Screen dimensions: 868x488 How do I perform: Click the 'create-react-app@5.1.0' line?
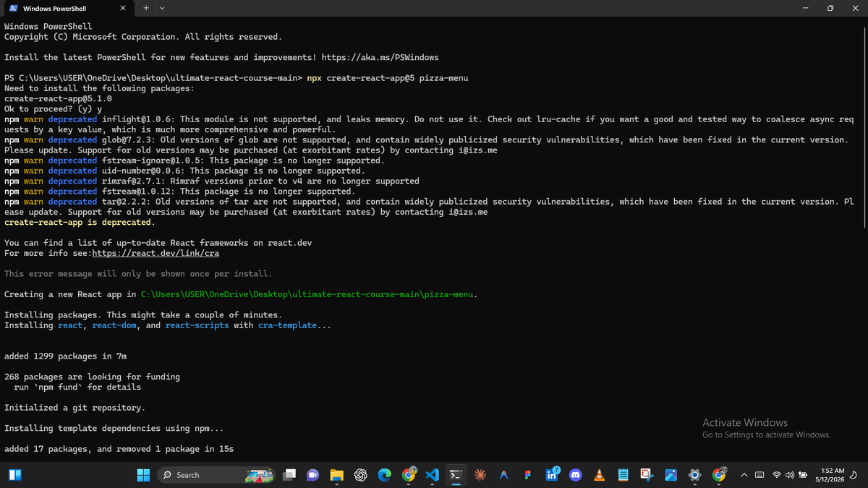pyautogui.click(x=58, y=99)
